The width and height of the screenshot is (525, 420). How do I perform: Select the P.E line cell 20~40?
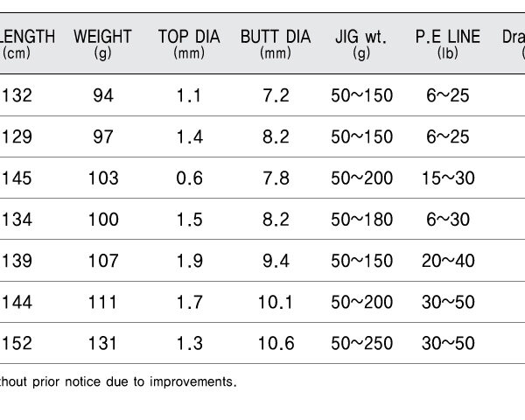(x=448, y=261)
